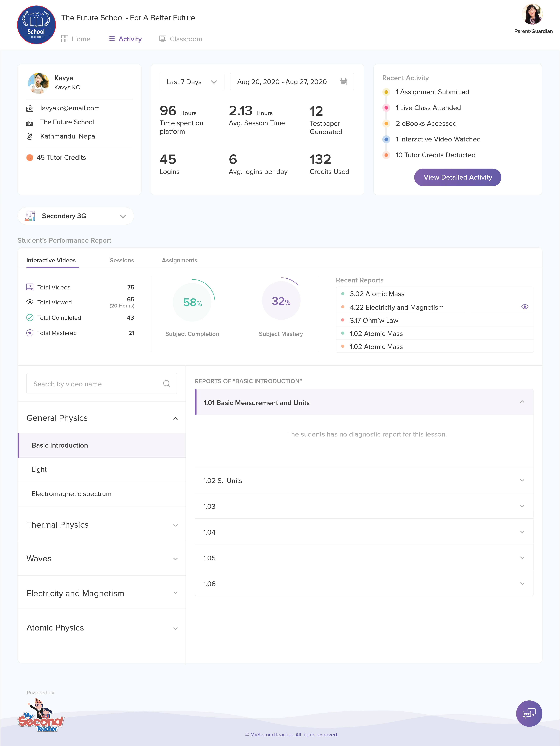The width and height of the screenshot is (560, 746).
Task: Click the Total Mastered star icon
Action: tap(30, 333)
